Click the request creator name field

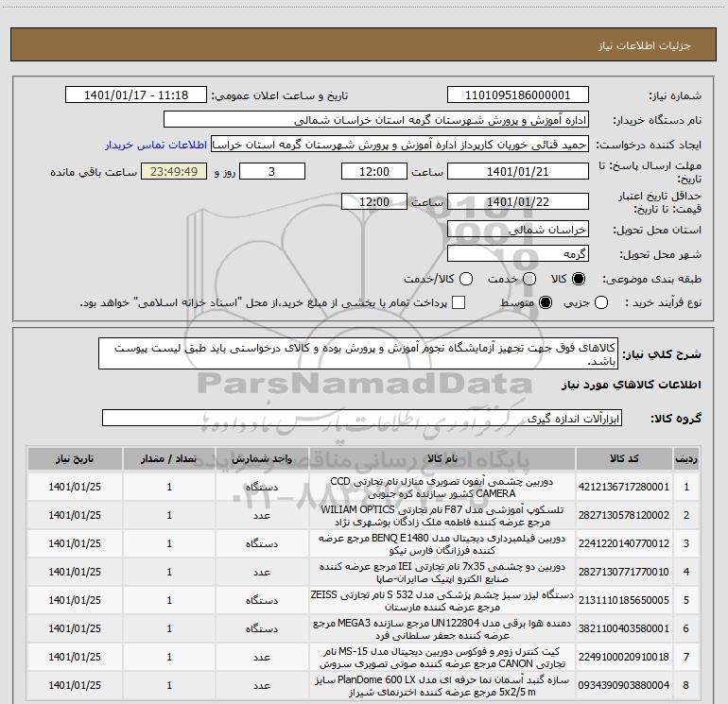tap(400, 145)
